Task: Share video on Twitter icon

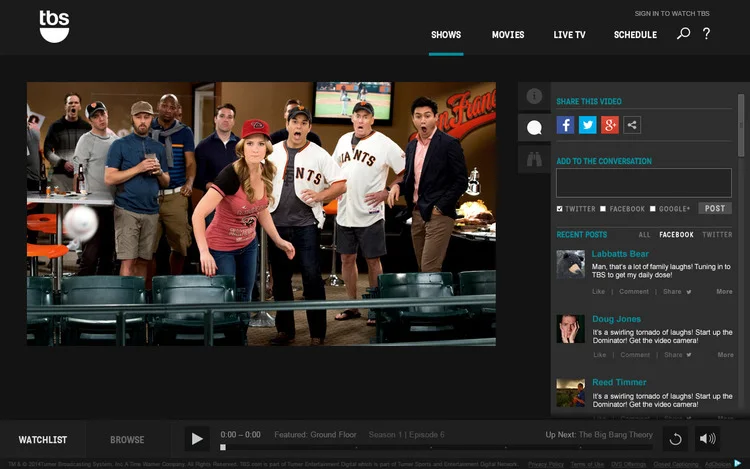Action: (587, 125)
